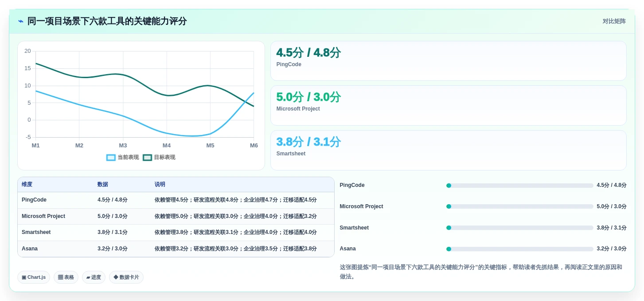Image resolution: width=644 pixels, height=301 pixels.
Task: Click the Chart.js tag chip
Action: [34, 277]
